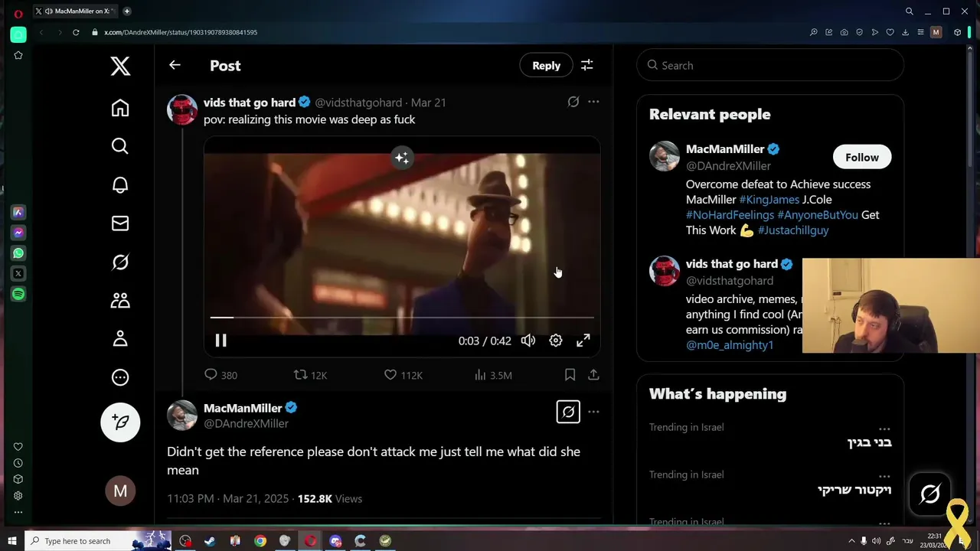View the 380 replies on quoted post
The height and width of the screenshot is (551, 980).
220,375
